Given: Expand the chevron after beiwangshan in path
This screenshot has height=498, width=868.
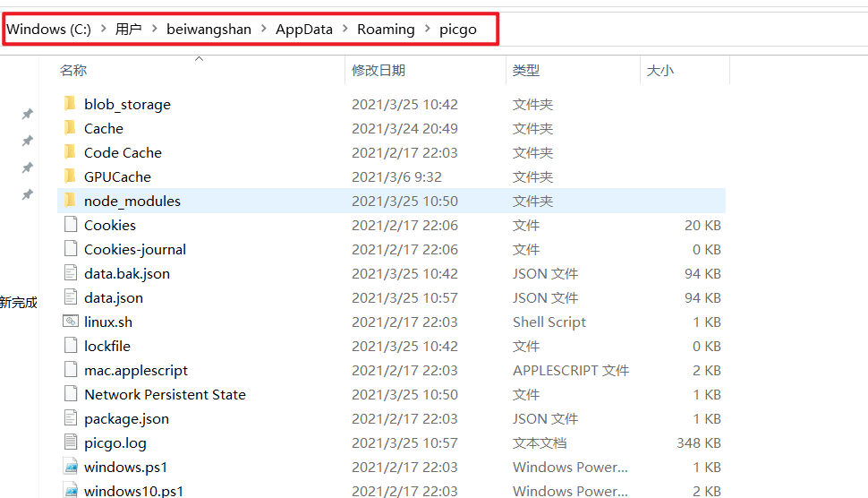Looking at the screenshot, I should point(264,29).
